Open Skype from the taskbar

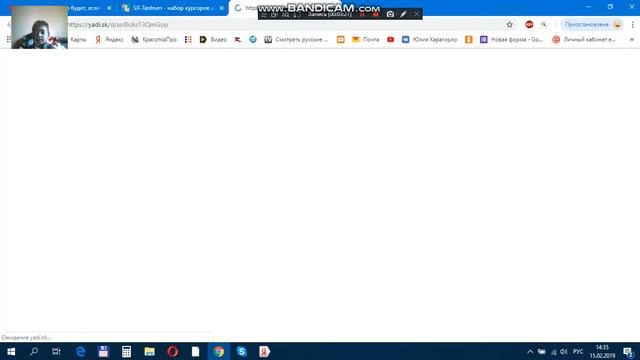point(242,351)
